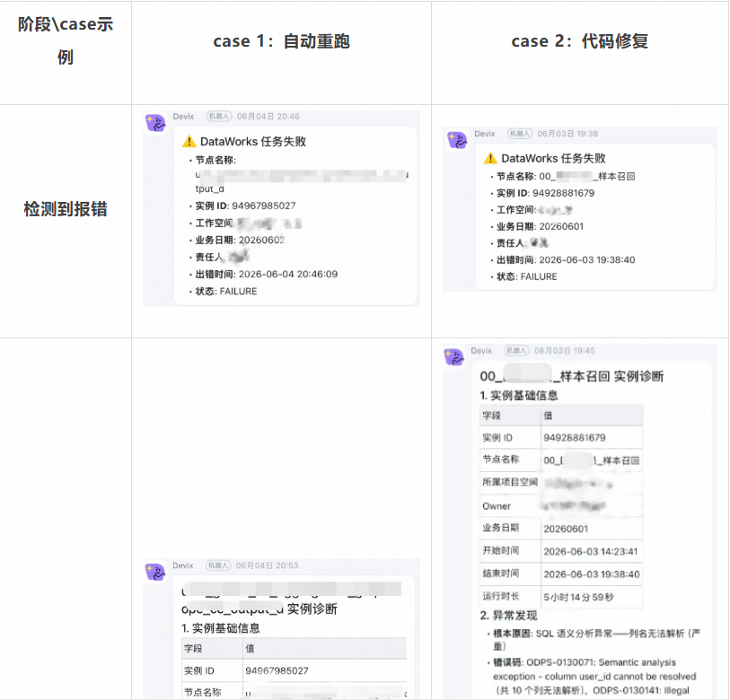Screen dimensions: 730x700
Task: Click 机器人 badge beside 06月04日 20:53
Action: coord(218,565)
